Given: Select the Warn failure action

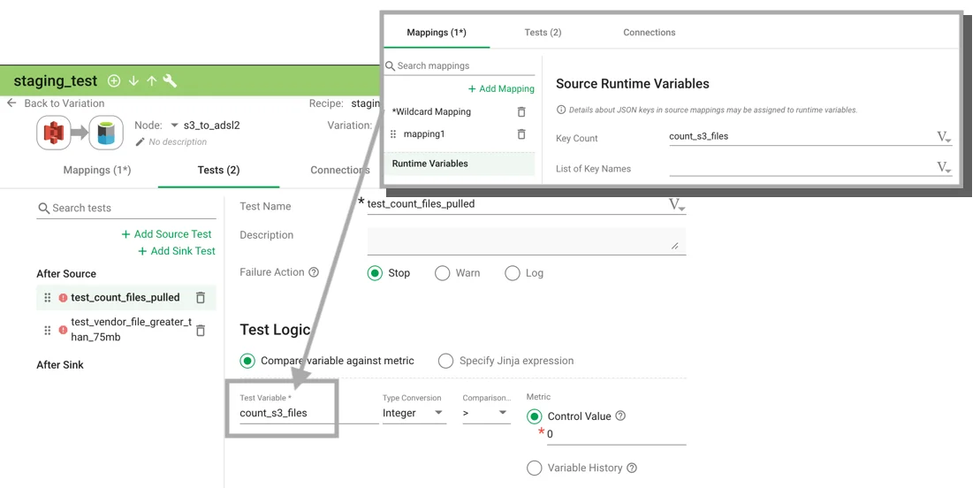Looking at the screenshot, I should coord(443,273).
